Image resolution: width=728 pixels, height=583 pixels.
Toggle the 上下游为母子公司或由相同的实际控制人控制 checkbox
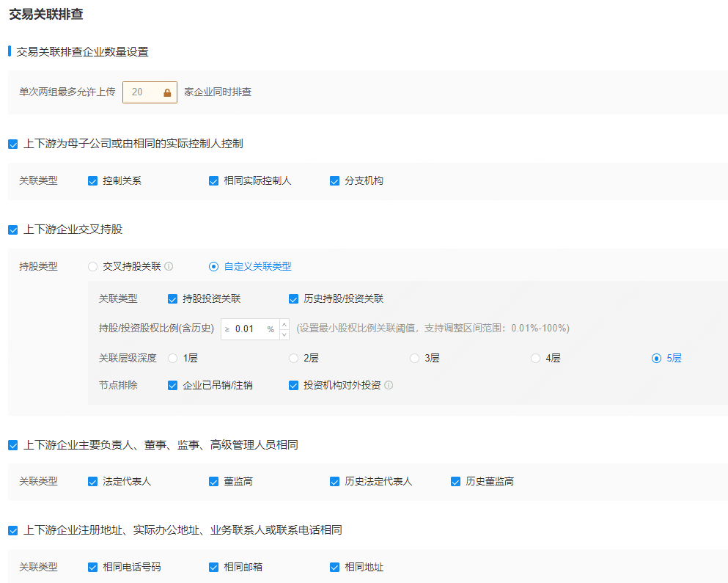[13, 144]
